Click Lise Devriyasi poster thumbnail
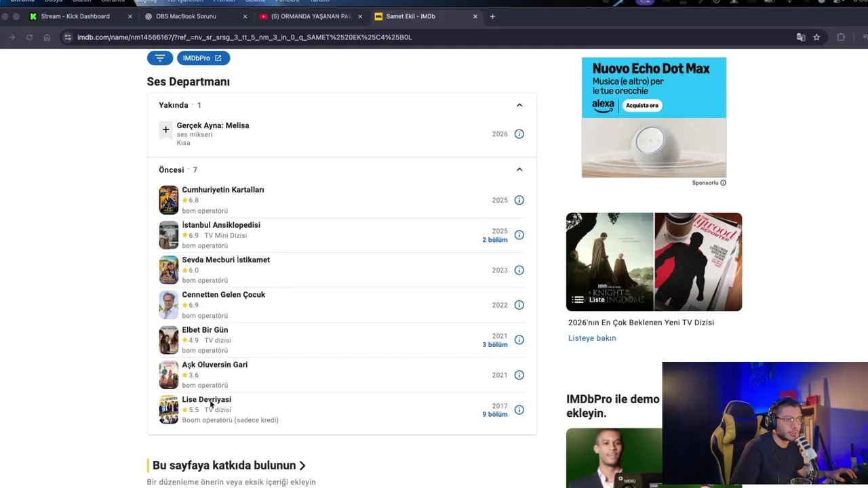 (169, 410)
